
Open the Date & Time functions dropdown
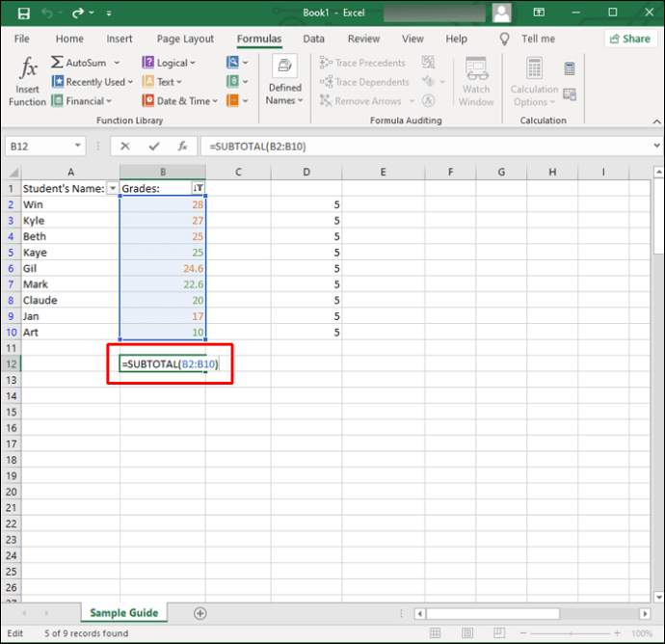click(x=215, y=101)
